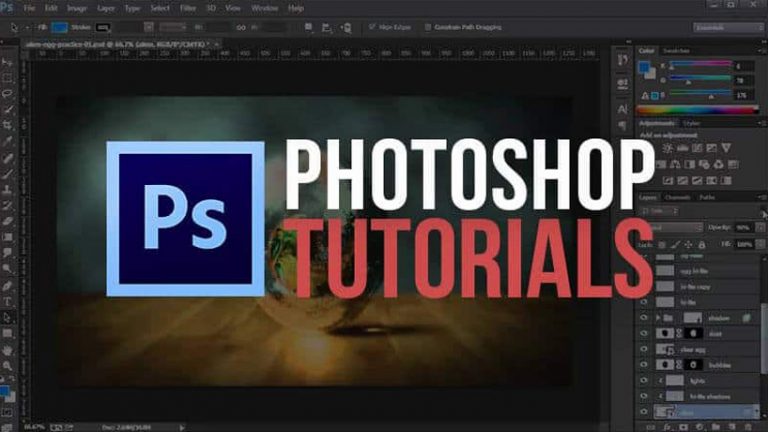Click the Fill color swatch in options bar
Viewport: 768px width, 432px height.
[x=60, y=27]
